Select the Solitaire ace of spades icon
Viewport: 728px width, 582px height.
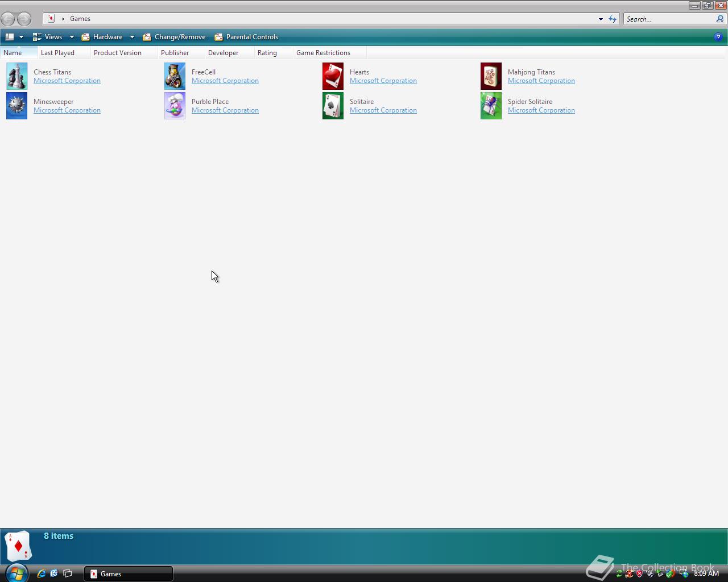[x=333, y=106]
